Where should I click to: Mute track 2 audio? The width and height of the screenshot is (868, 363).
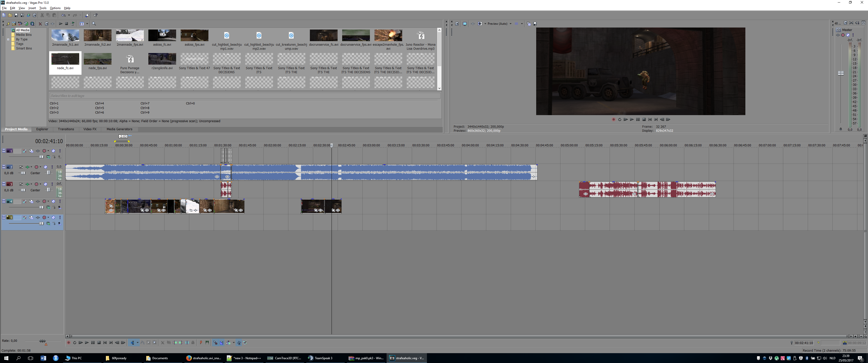tap(45, 167)
